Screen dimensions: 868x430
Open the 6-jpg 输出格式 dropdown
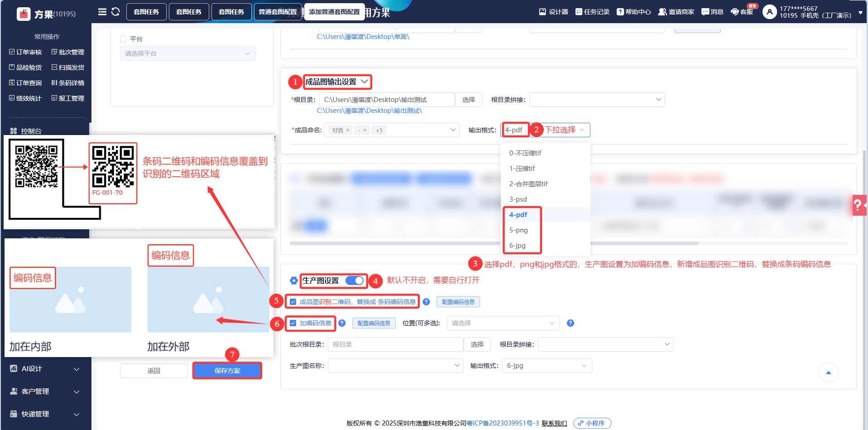coord(547,366)
